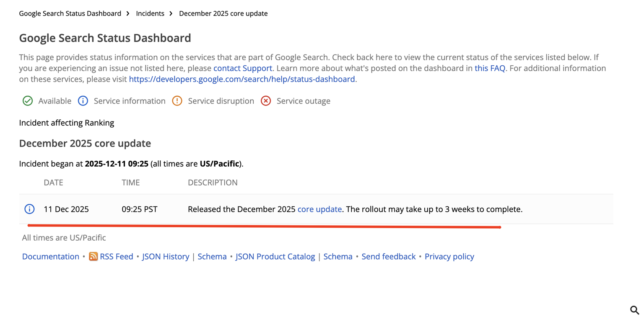The image size is (644, 319).
Task: Click the magnifier search icon
Action: pyautogui.click(x=634, y=310)
